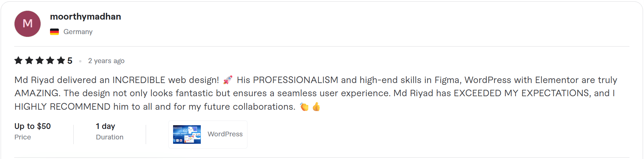644x159 pixels.
Task: Click the 'Up to $50' price value
Action: (x=32, y=126)
